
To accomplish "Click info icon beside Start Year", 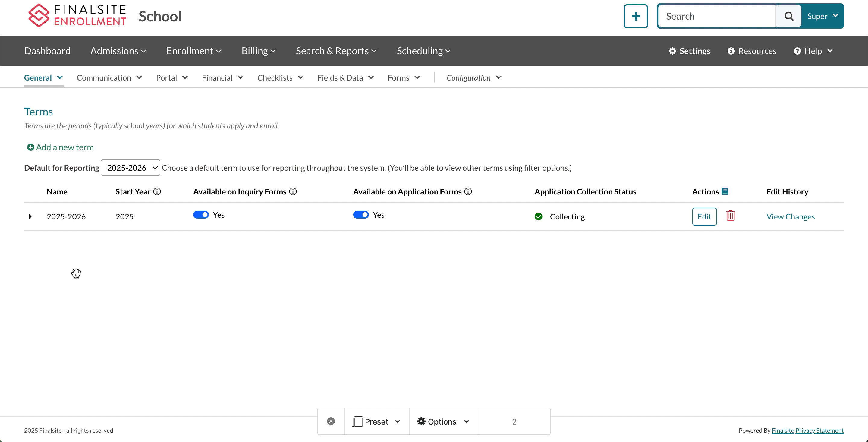I will 157,191.
